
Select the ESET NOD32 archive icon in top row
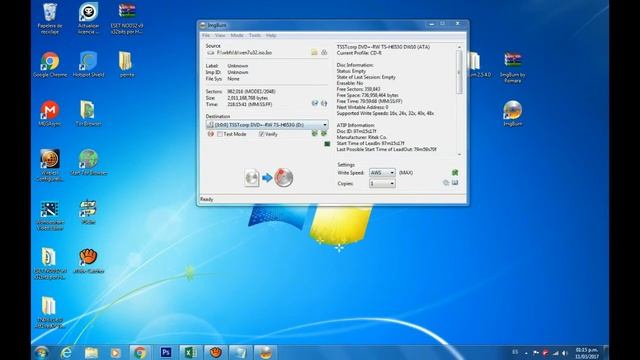point(127,18)
